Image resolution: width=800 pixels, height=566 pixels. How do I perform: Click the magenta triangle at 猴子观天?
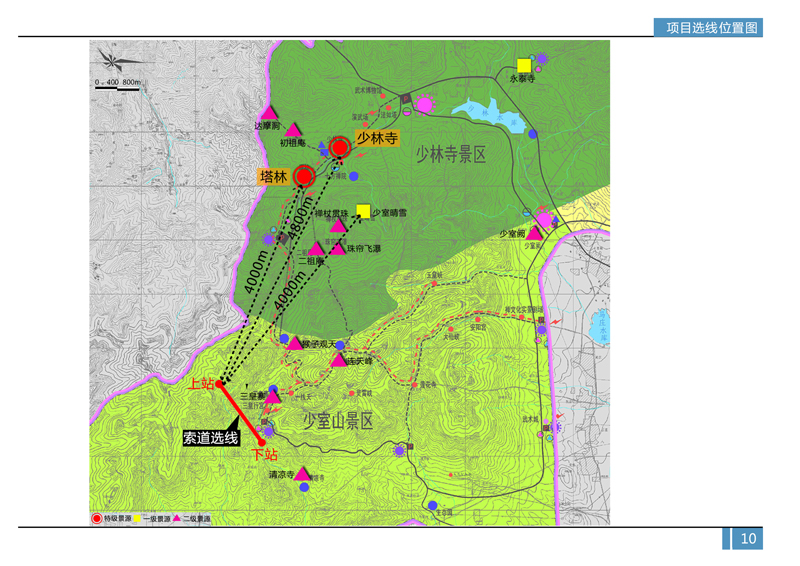click(x=294, y=343)
